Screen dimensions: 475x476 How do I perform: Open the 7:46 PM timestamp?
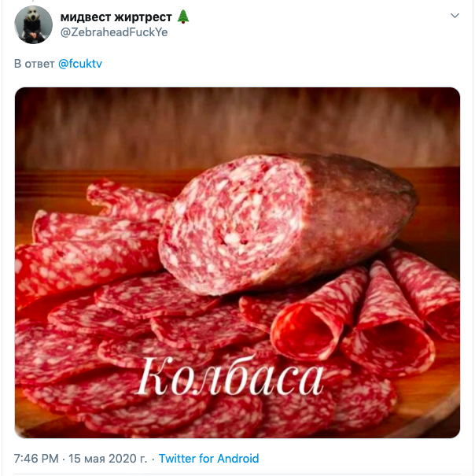36,458
